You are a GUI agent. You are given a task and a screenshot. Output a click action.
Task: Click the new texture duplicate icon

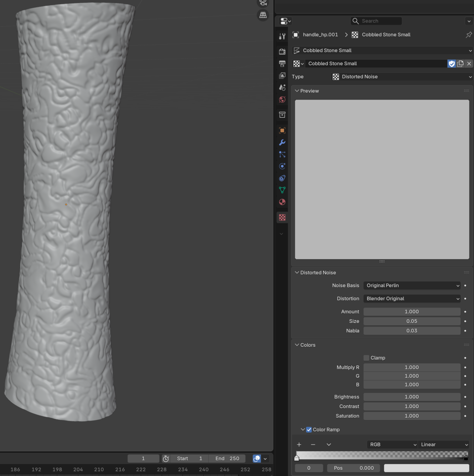(460, 64)
